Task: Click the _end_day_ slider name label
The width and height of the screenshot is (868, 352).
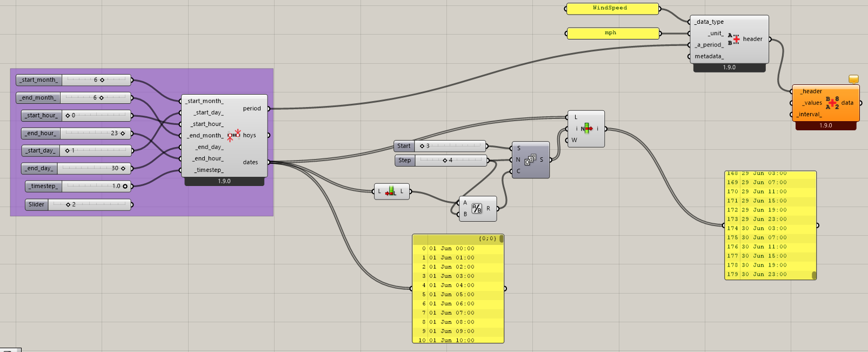Action: coord(39,168)
